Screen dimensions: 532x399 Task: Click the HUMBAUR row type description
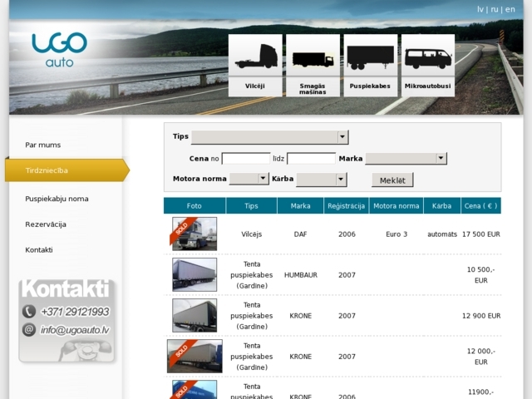(x=252, y=275)
